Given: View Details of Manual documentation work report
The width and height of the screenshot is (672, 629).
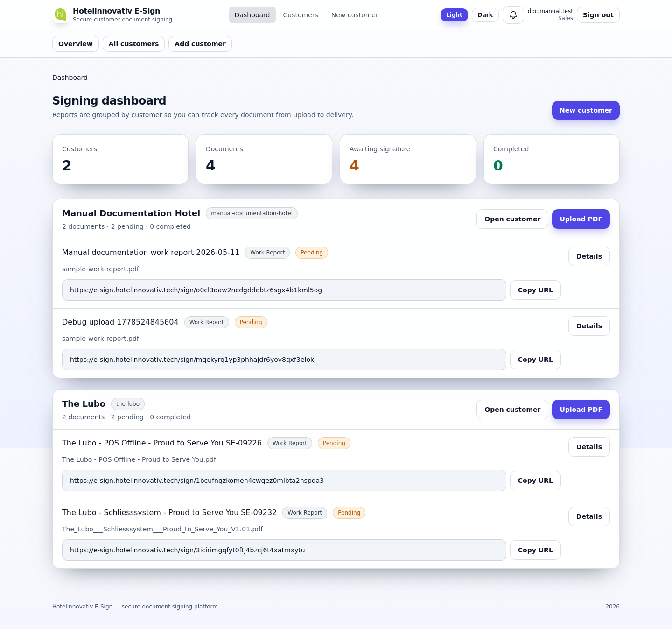Looking at the screenshot, I should 589,256.
